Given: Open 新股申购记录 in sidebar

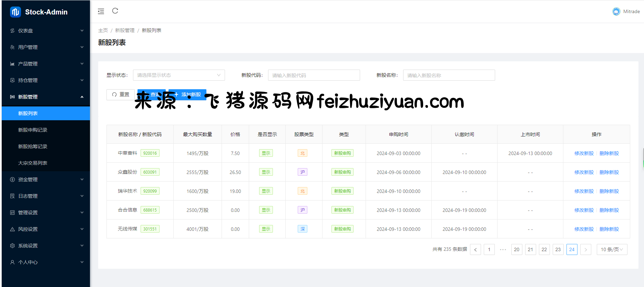Looking at the screenshot, I should pyautogui.click(x=33, y=130).
